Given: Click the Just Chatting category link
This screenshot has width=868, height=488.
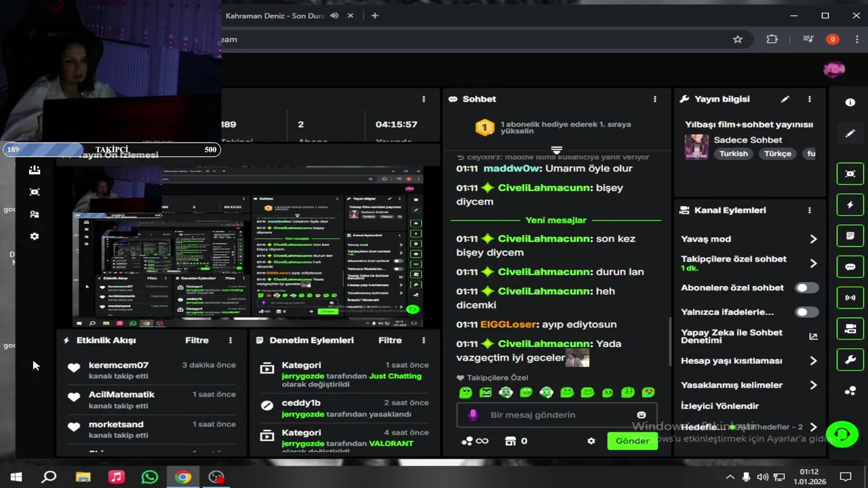Looking at the screenshot, I should click(x=395, y=375).
